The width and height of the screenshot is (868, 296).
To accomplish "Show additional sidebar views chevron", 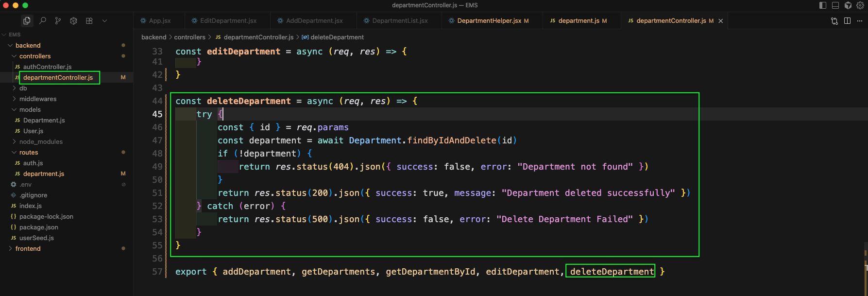I will coord(104,21).
